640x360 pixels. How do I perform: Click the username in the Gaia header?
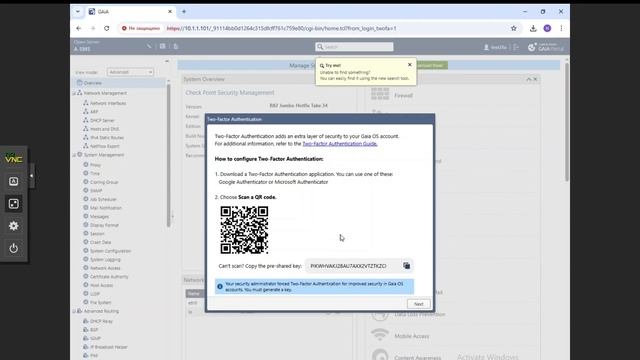[x=498, y=47]
